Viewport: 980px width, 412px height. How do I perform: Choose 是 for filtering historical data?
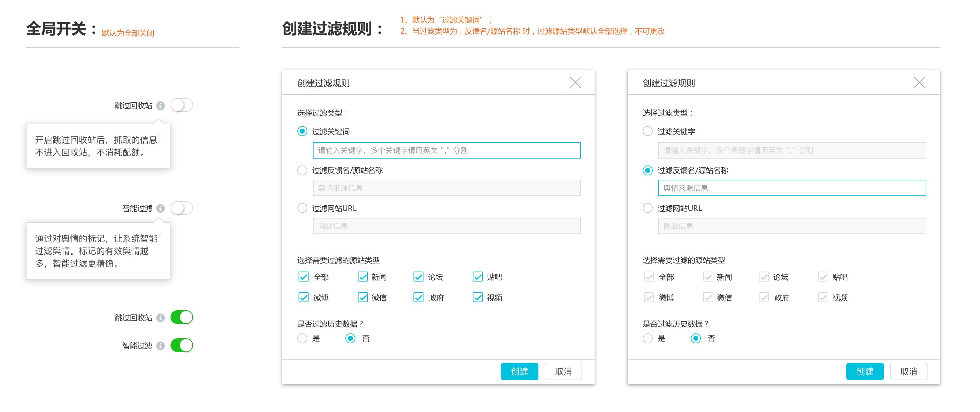302,338
